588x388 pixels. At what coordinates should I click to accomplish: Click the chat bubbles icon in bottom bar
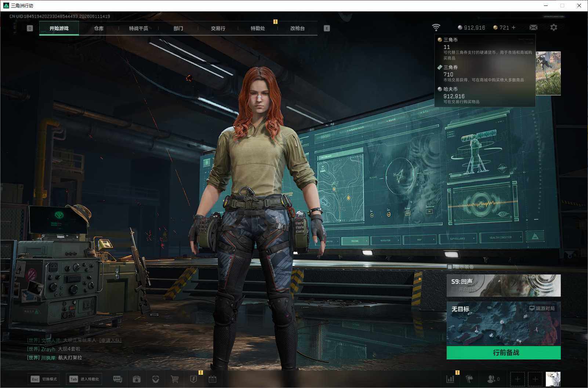click(x=117, y=379)
